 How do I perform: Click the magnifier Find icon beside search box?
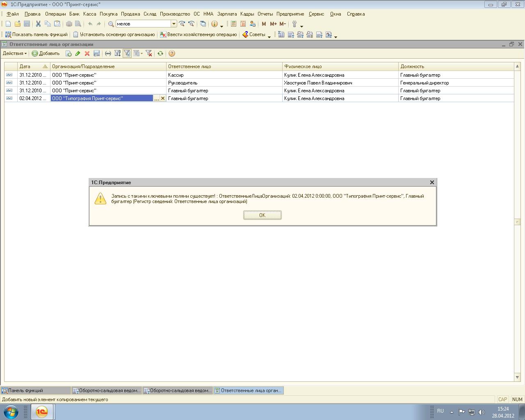111,24
